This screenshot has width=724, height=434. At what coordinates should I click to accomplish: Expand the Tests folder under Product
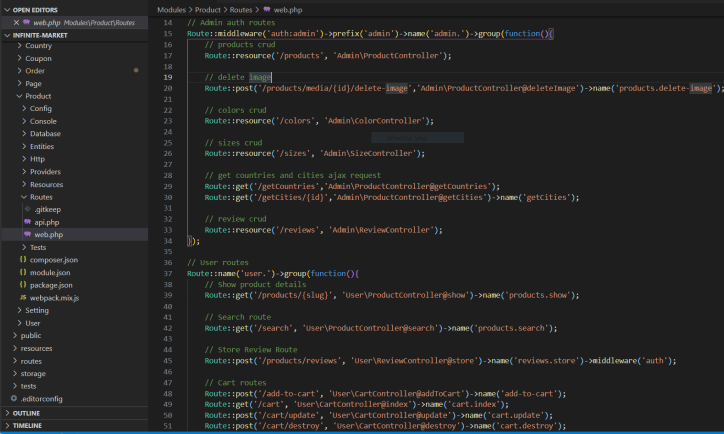click(24, 247)
